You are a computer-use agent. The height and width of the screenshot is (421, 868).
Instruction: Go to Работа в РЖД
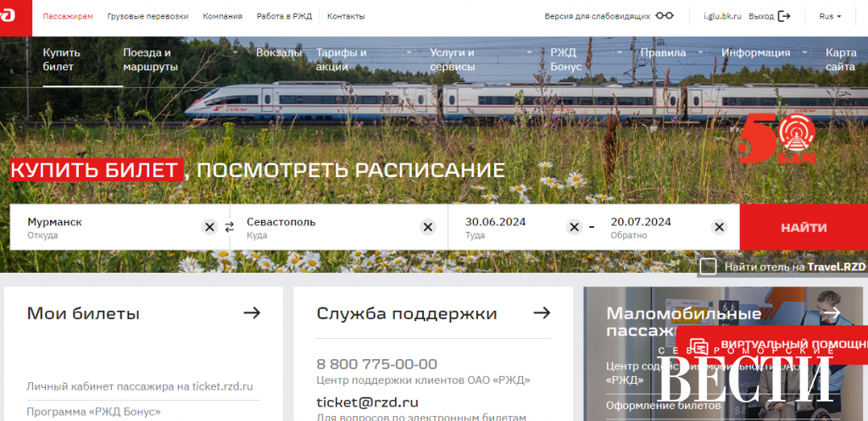coord(284,16)
